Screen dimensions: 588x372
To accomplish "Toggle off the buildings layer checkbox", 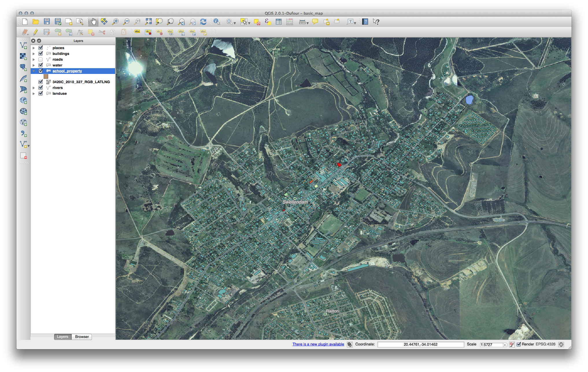I will 40,53.
